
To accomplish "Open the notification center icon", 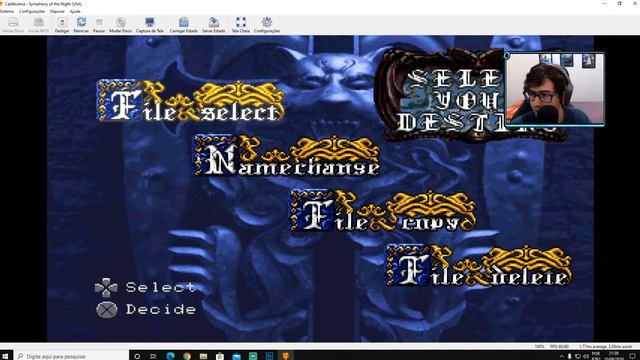I will (632, 356).
